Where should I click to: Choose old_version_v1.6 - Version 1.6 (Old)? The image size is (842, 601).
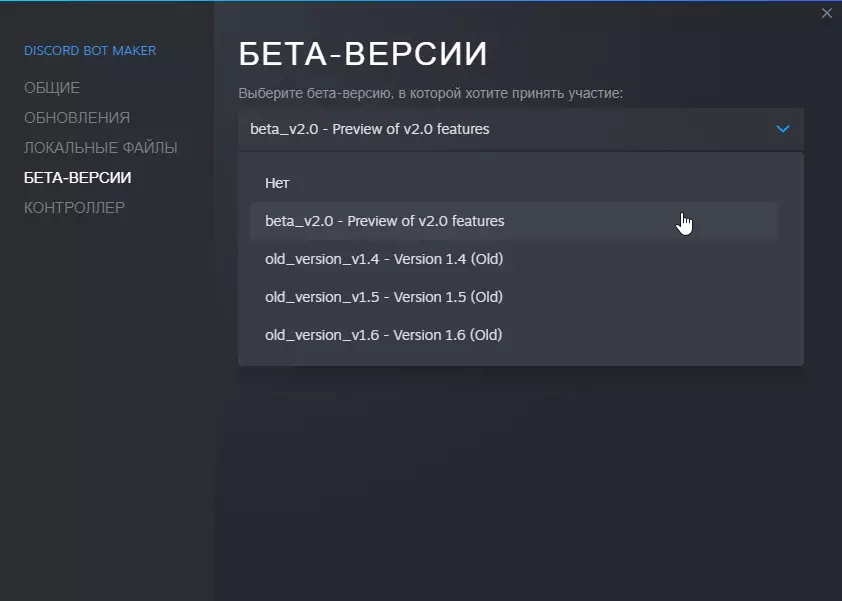point(384,335)
